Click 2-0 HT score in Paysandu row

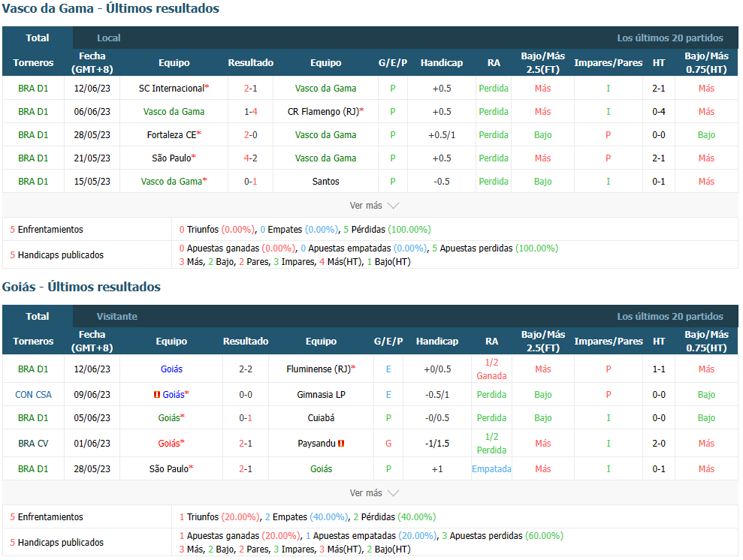click(659, 444)
